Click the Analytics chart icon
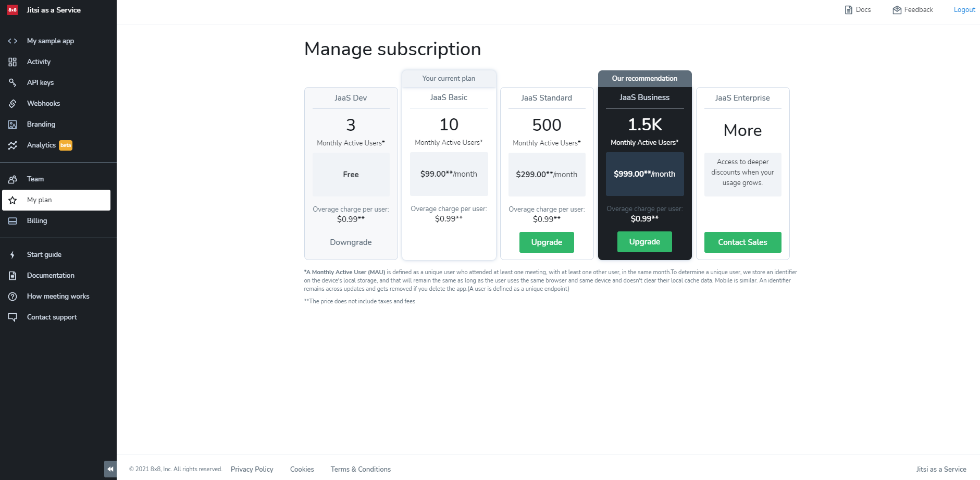The height and width of the screenshot is (480, 980). [13, 145]
